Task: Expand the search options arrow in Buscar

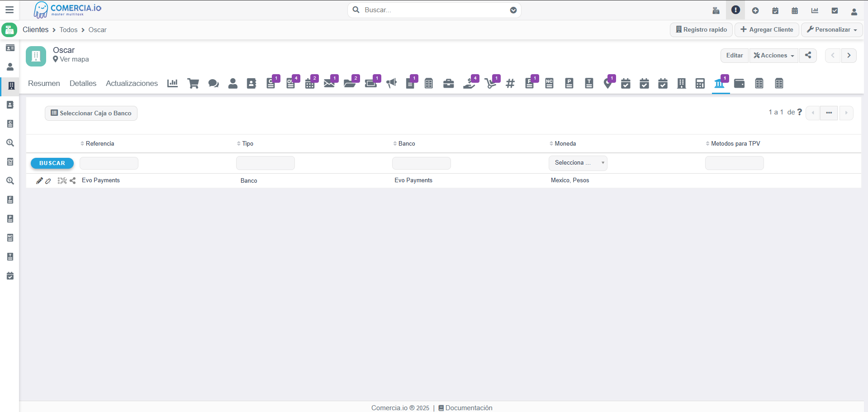Action: [x=513, y=10]
